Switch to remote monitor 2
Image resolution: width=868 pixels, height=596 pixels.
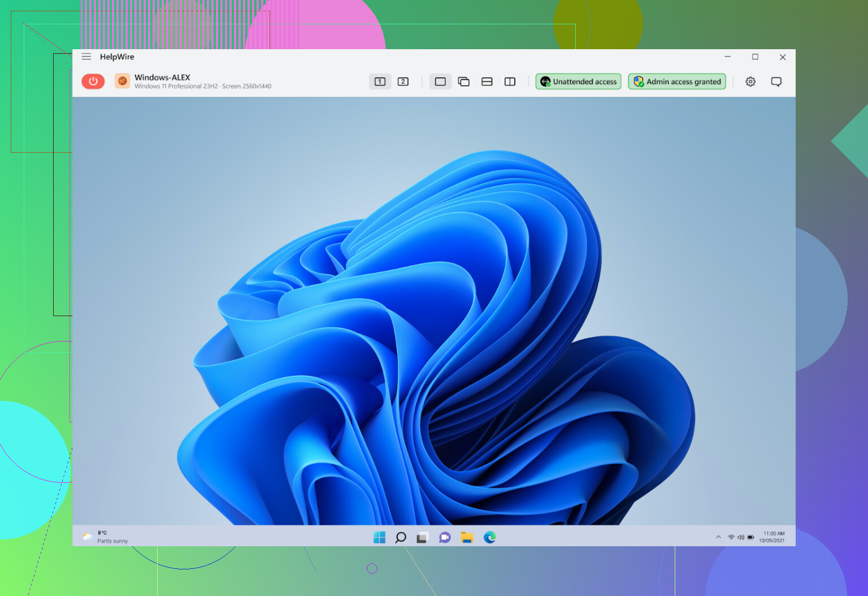tap(403, 81)
